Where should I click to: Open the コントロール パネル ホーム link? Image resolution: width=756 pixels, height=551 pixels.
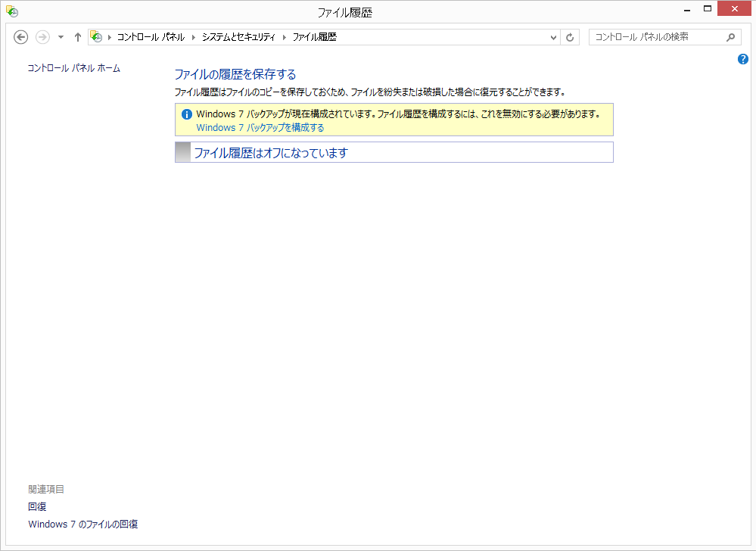73,68
